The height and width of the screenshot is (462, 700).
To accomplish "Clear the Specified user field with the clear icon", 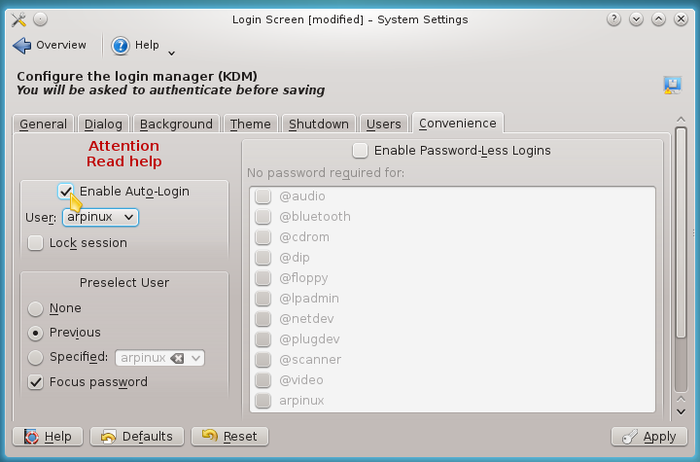I will click(177, 358).
